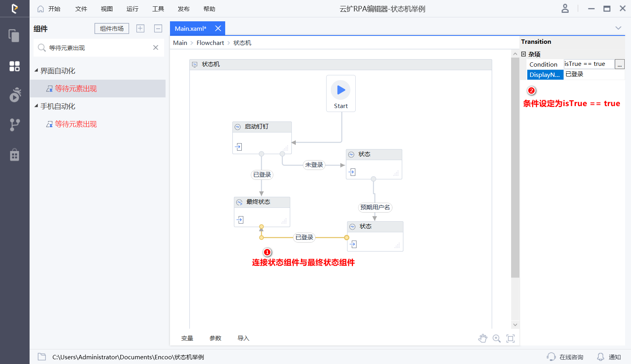The width and height of the screenshot is (631, 364).
Task: Open the run/debug panel icon in sidebar
Action: (x=15, y=95)
